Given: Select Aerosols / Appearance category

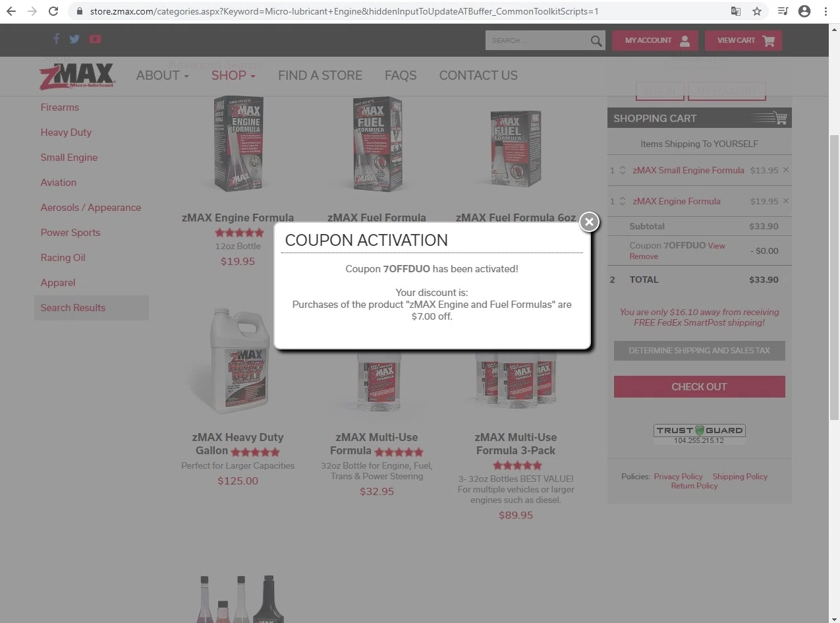Looking at the screenshot, I should 90,208.
